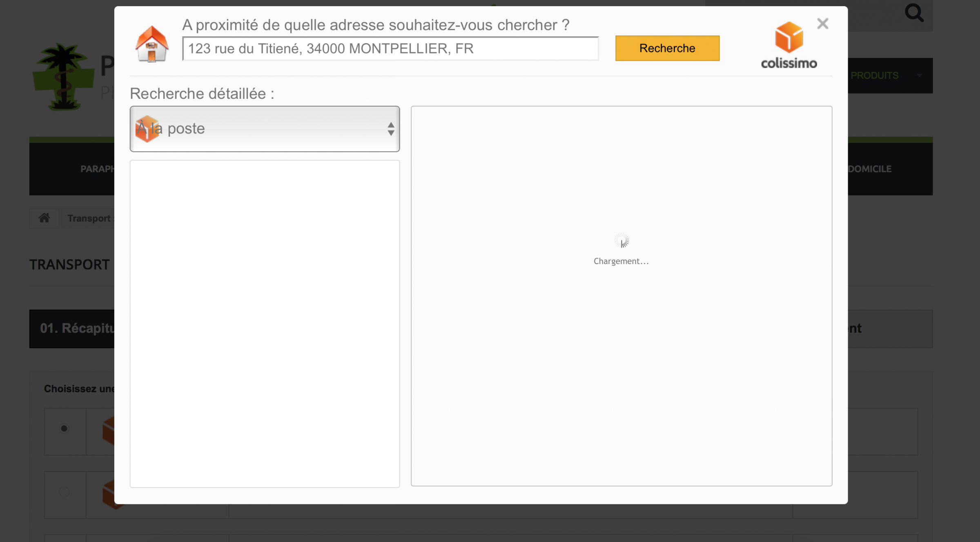This screenshot has height=542, width=980.
Task: Click the address search input field
Action: coord(390,49)
